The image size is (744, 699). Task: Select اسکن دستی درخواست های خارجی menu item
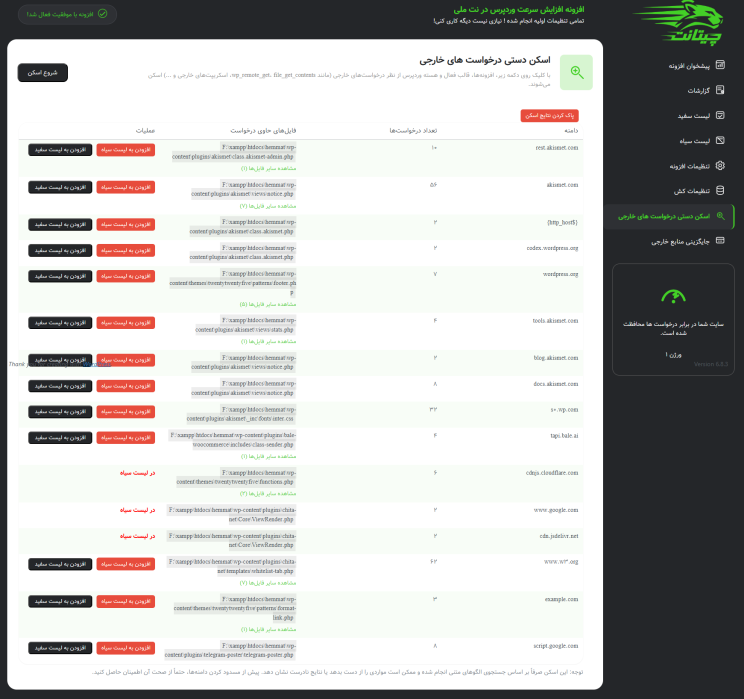click(x=669, y=216)
